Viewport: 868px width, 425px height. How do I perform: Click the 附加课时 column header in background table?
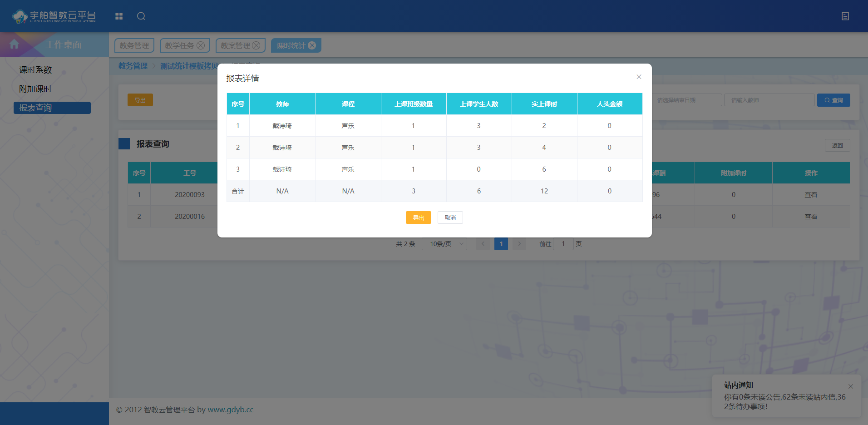click(734, 173)
